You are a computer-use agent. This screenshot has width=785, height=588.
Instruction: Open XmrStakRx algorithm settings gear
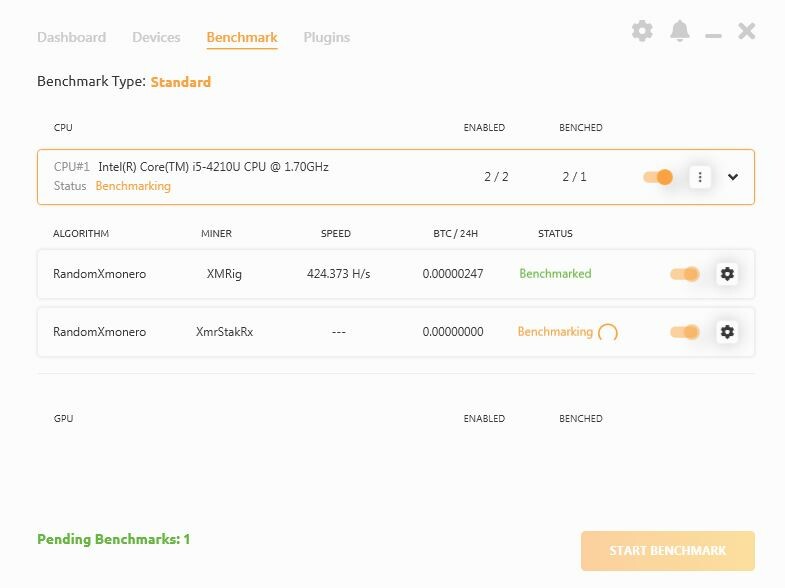point(727,332)
